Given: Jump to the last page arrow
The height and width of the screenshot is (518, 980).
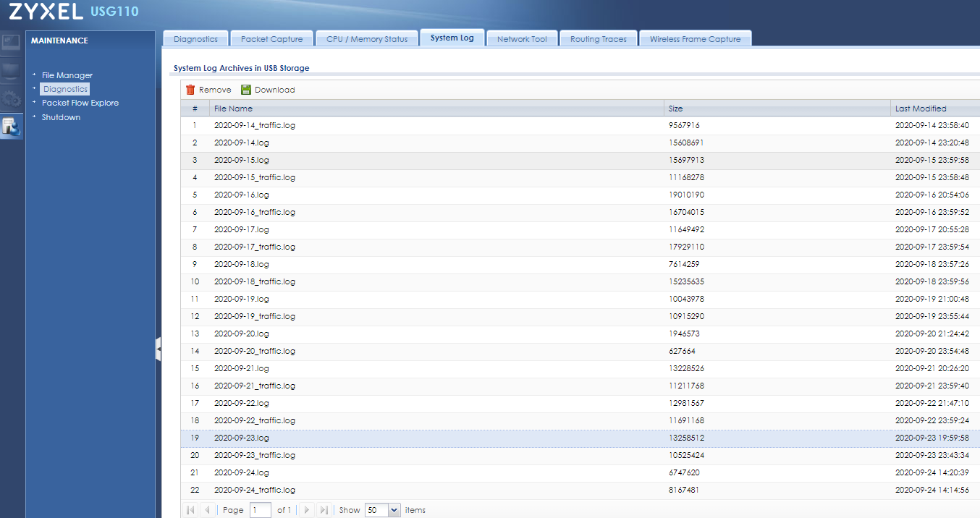Looking at the screenshot, I should click(x=324, y=510).
